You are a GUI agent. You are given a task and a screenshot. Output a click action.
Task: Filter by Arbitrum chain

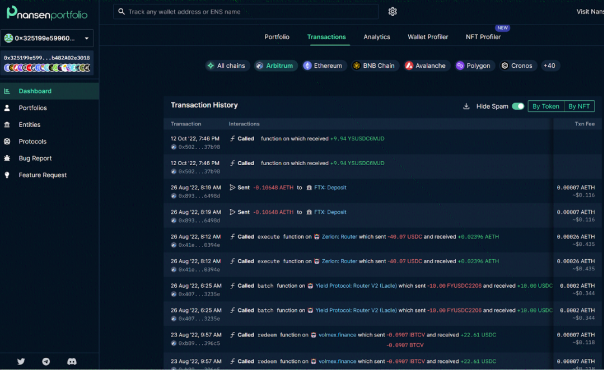tap(275, 66)
